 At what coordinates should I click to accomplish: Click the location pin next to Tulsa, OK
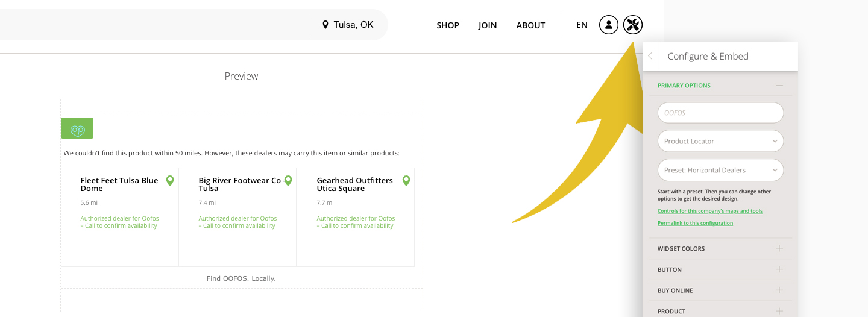pos(325,25)
